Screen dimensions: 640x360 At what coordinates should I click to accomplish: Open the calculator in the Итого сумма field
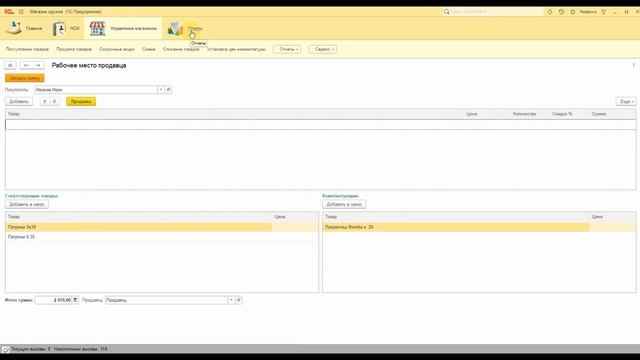pyautogui.click(x=75, y=300)
